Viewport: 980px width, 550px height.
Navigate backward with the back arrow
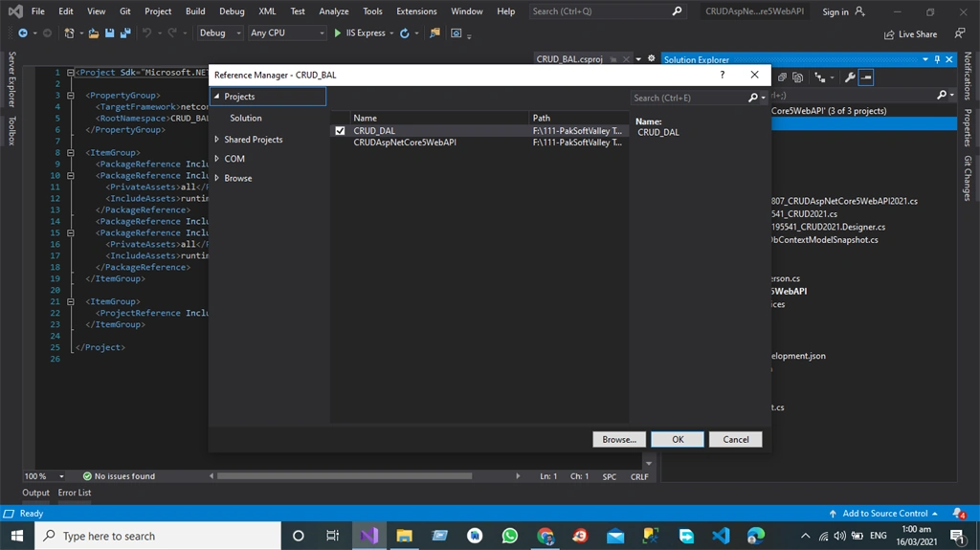click(23, 33)
